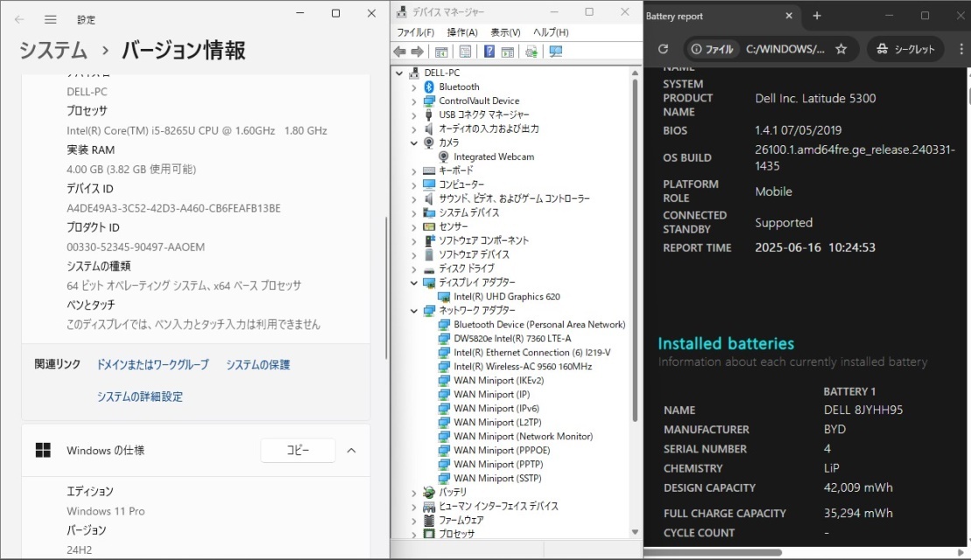Select the Battery report browser tab
Image resolution: width=971 pixels, height=560 pixels.
[718, 16]
